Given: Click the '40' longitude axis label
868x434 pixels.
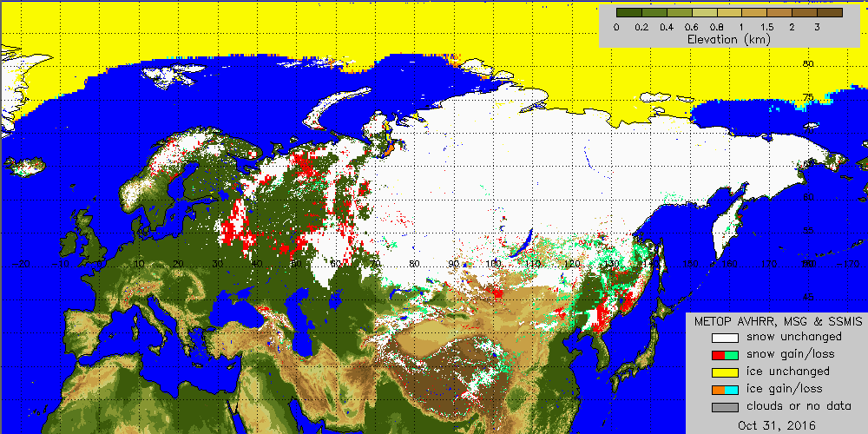Looking at the screenshot, I should point(257,264).
